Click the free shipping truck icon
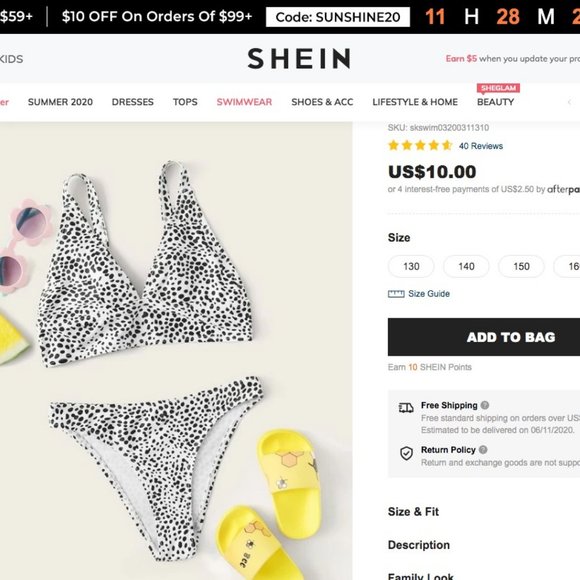 pyautogui.click(x=406, y=408)
